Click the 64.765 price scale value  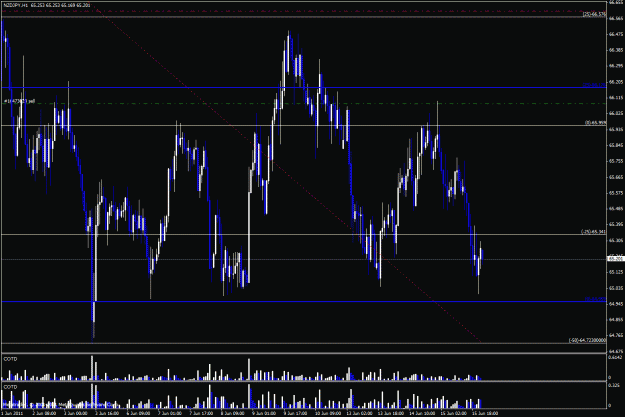tap(615, 336)
